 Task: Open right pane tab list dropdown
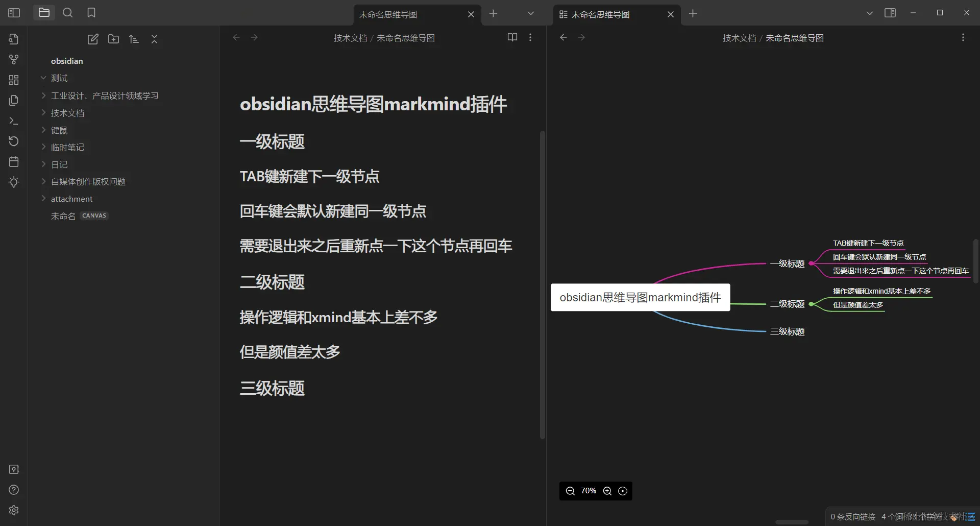point(870,13)
